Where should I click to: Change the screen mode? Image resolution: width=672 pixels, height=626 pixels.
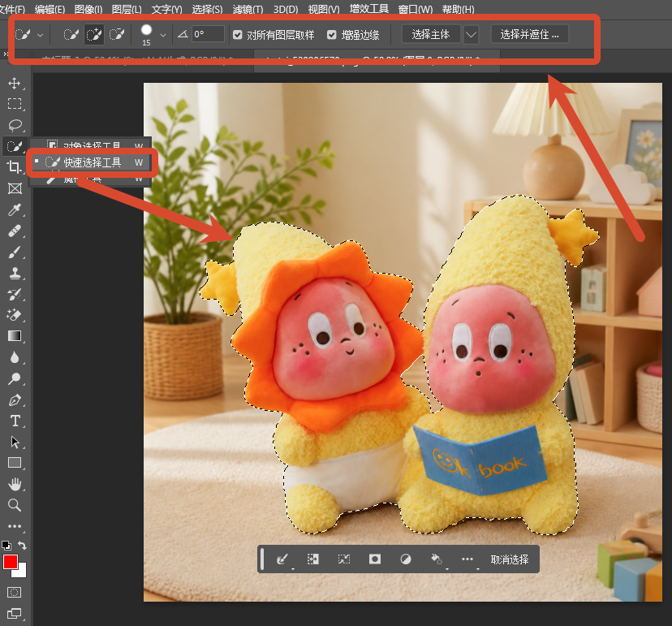coord(14,614)
